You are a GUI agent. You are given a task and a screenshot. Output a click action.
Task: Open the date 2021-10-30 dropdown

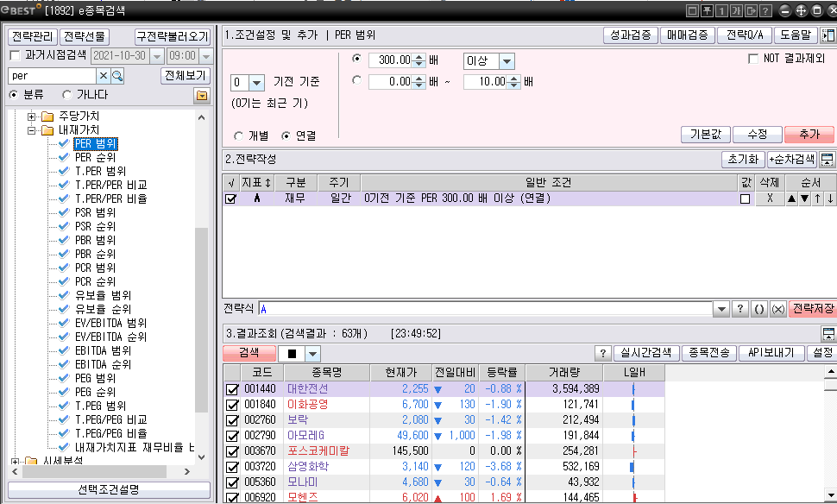click(x=157, y=56)
